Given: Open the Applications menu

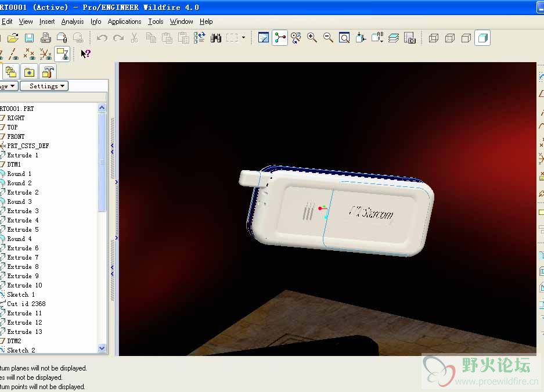Looking at the screenshot, I should (124, 21).
